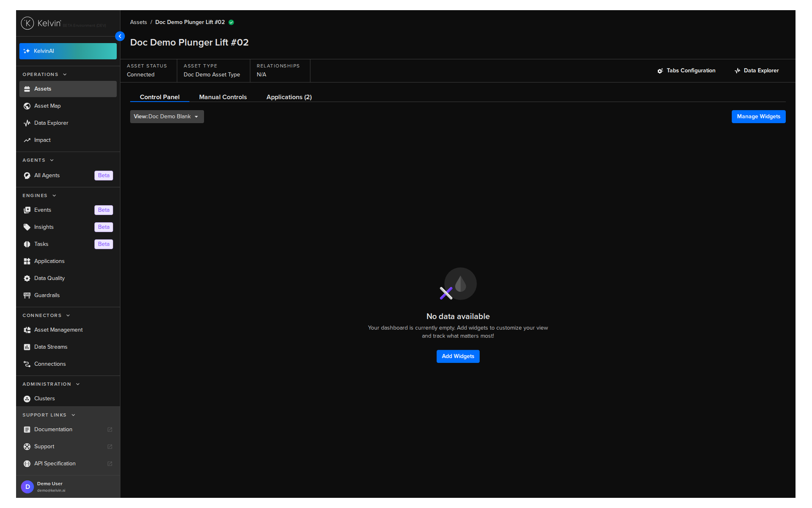Screen dimensions: 812x508
Task: Click the Documentation external link icon
Action: (110, 430)
